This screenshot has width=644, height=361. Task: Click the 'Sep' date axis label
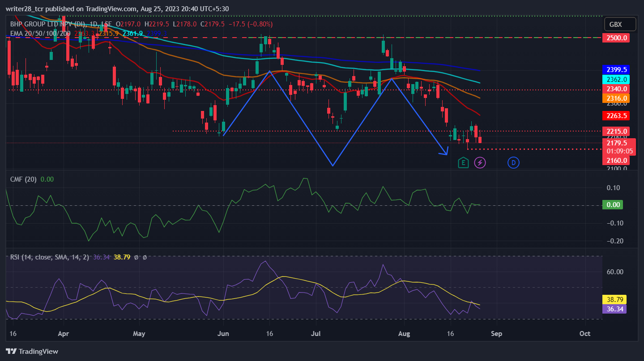pos(496,334)
